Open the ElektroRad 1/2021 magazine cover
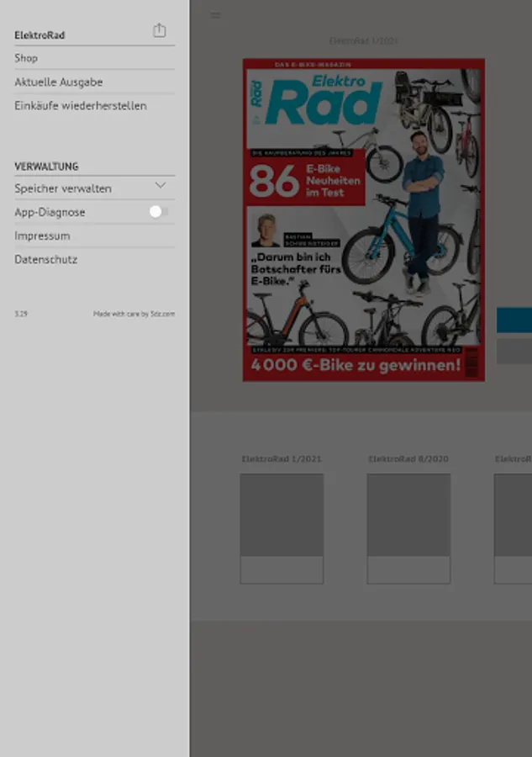 click(x=364, y=220)
